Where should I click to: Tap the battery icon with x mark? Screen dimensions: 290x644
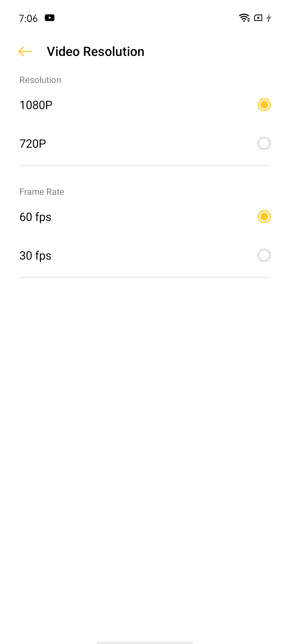tap(258, 18)
